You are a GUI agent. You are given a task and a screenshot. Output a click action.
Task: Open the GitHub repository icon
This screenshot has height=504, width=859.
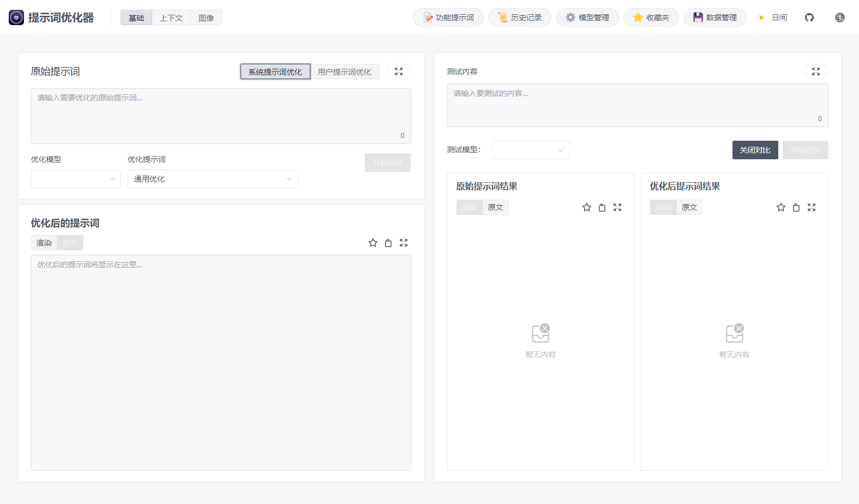(809, 17)
